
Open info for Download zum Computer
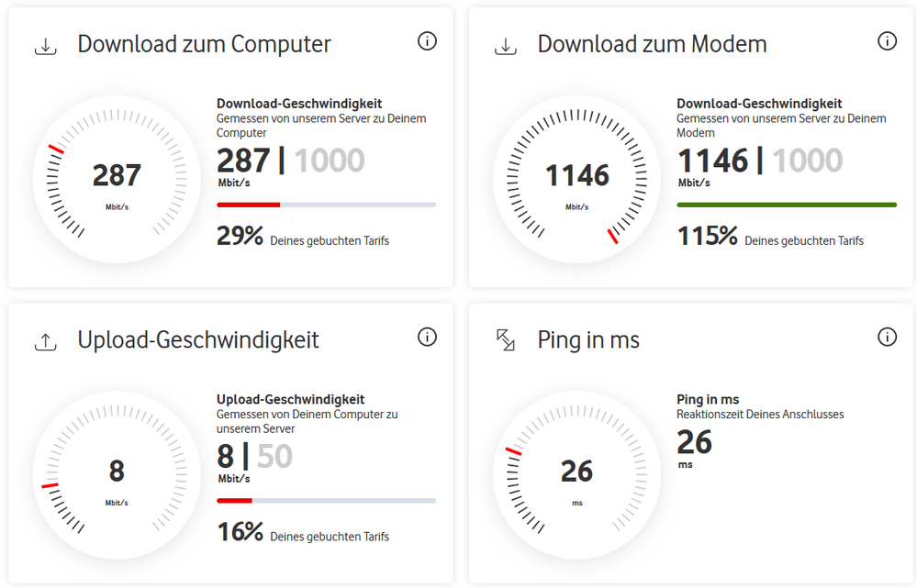click(427, 40)
